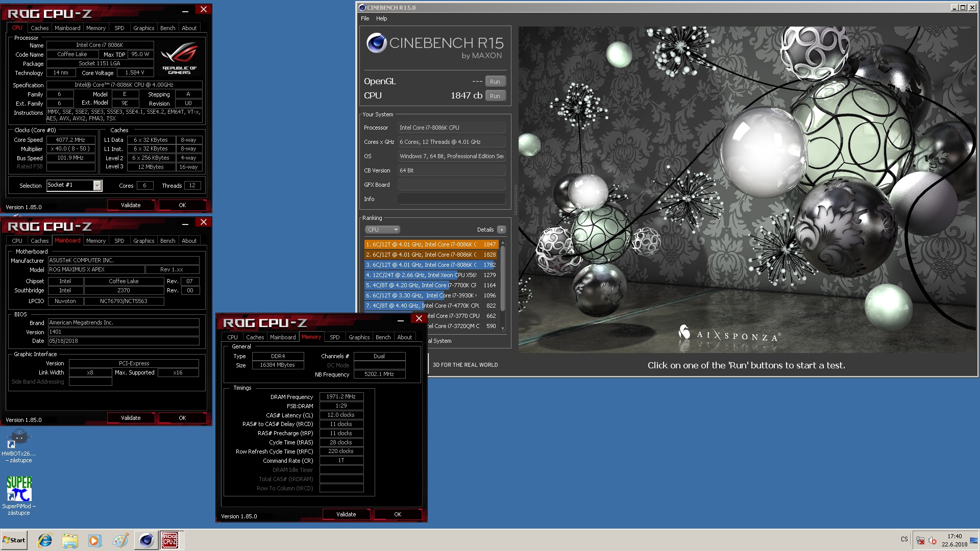This screenshot has width=980, height=551.
Task: Click OK in Mainboard CPU-Z window
Action: pyautogui.click(x=182, y=418)
